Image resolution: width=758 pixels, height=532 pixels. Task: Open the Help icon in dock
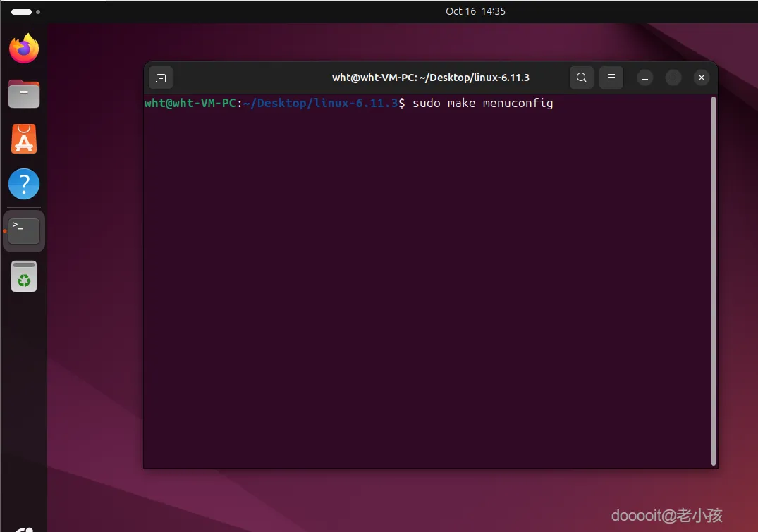click(24, 184)
